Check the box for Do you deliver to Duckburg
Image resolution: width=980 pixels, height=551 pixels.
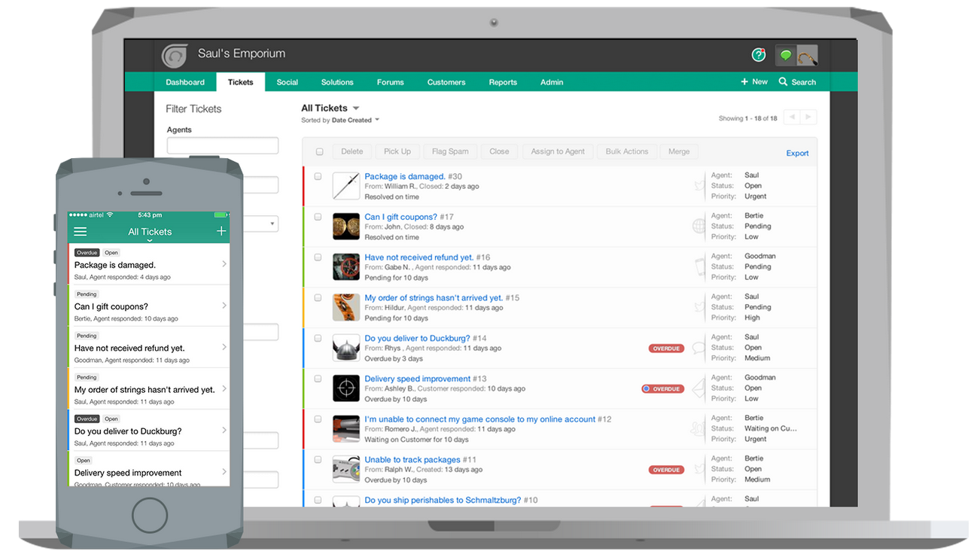[x=318, y=338]
